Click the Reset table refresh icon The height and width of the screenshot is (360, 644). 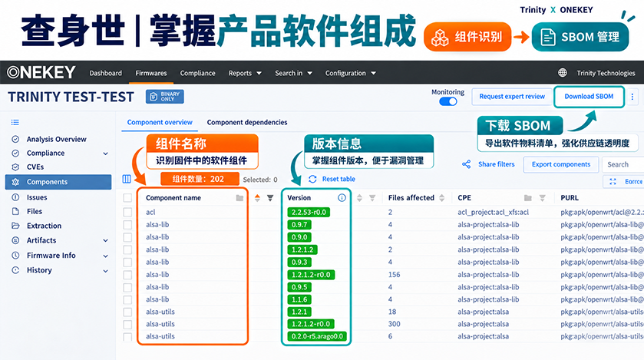(x=312, y=179)
